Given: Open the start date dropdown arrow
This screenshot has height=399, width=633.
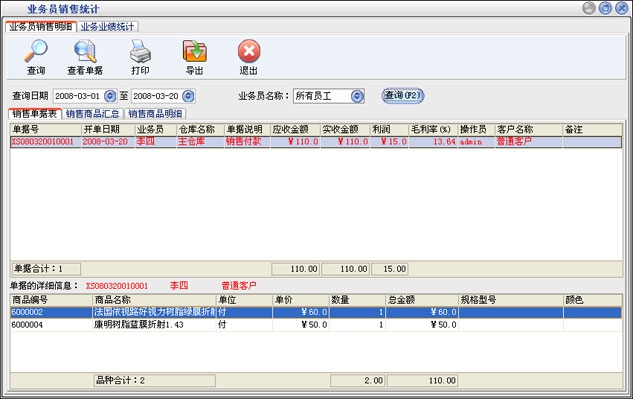Looking at the screenshot, I should pos(110,96).
